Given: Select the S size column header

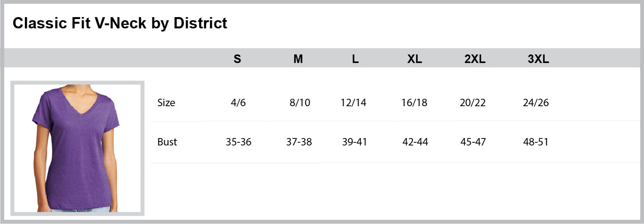Looking at the screenshot, I should click(x=237, y=59).
